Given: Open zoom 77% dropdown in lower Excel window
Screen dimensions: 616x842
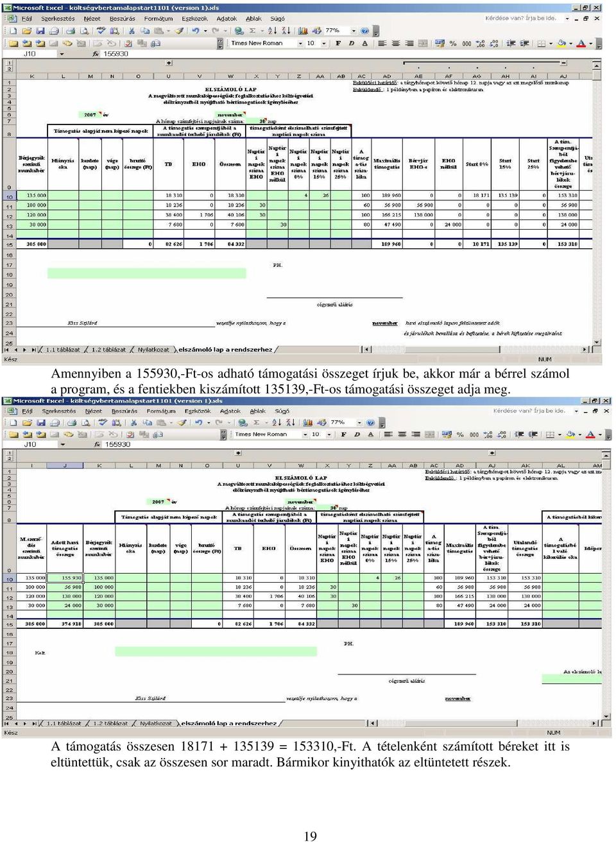Looking at the screenshot, I should [359, 422].
